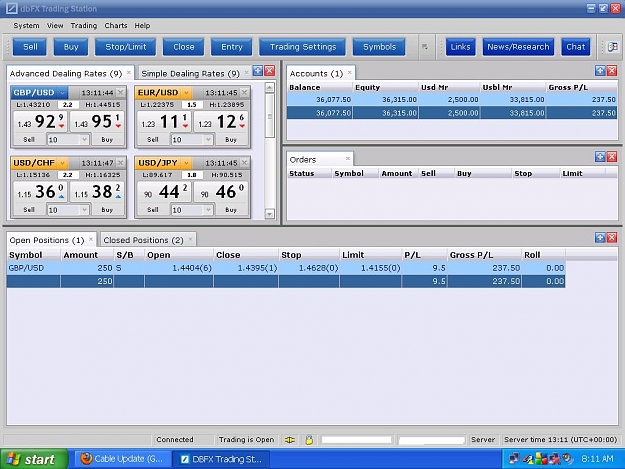
Task: Open the GBP/USD symbol dropdown arrow
Action: point(62,93)
